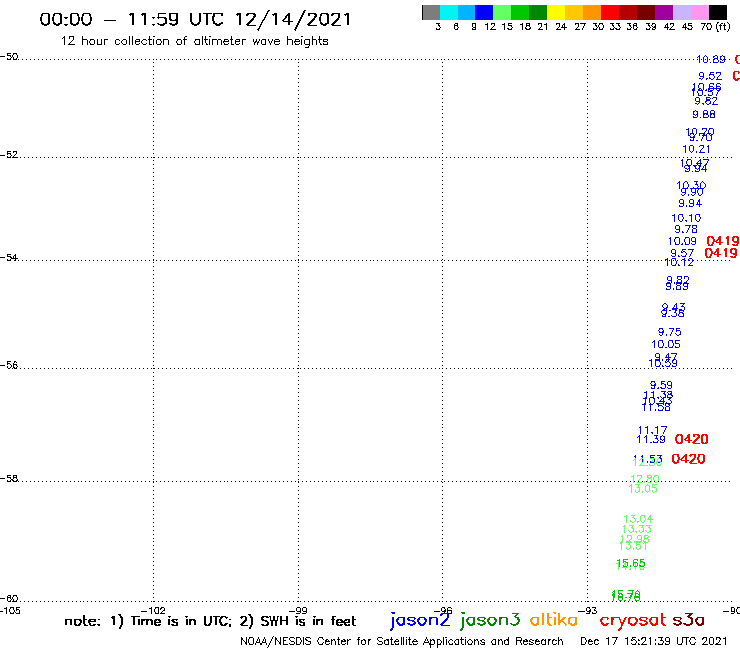Image resolution: width=740 pixels, height=650 pixels.
Task: Select the wave height reading 10.05
Action: pos(666,344)
